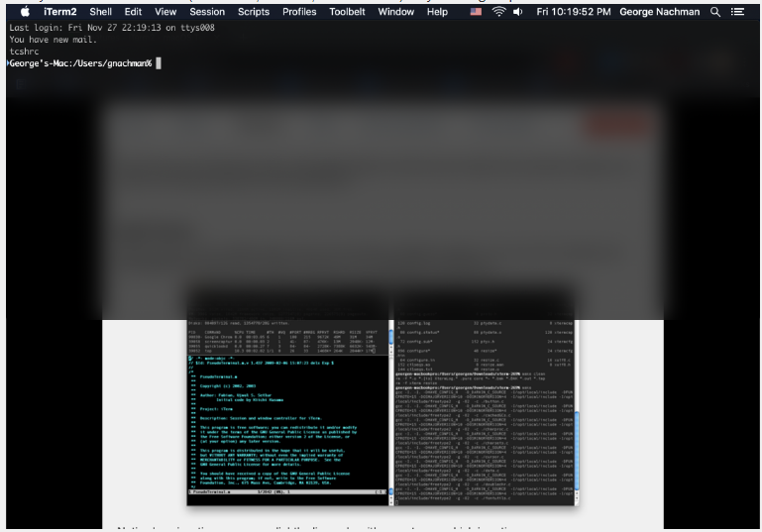The image size is (762, 532).
Task: Open the Window menu
Action: (x=396, y=12)
